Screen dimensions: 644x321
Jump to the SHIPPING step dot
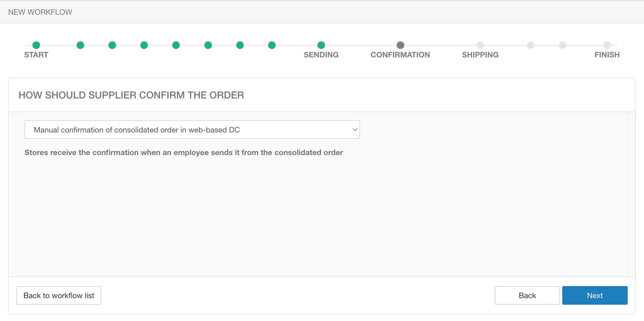[480, 45]
